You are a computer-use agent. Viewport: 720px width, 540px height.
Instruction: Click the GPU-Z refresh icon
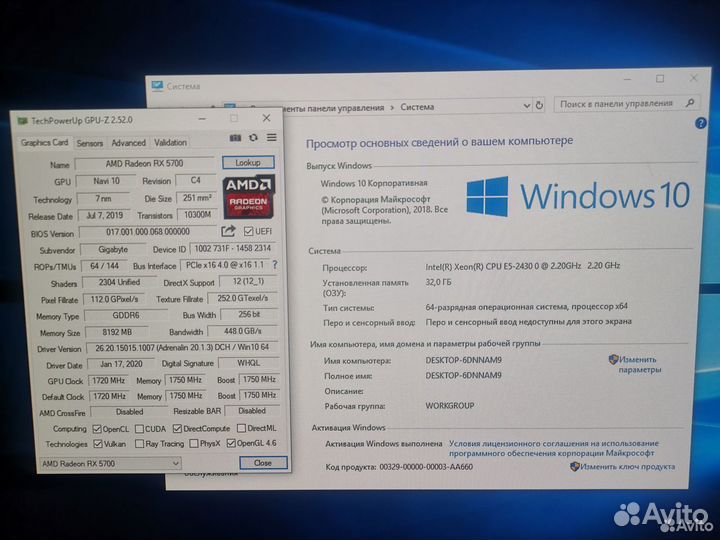click(253, 138)
